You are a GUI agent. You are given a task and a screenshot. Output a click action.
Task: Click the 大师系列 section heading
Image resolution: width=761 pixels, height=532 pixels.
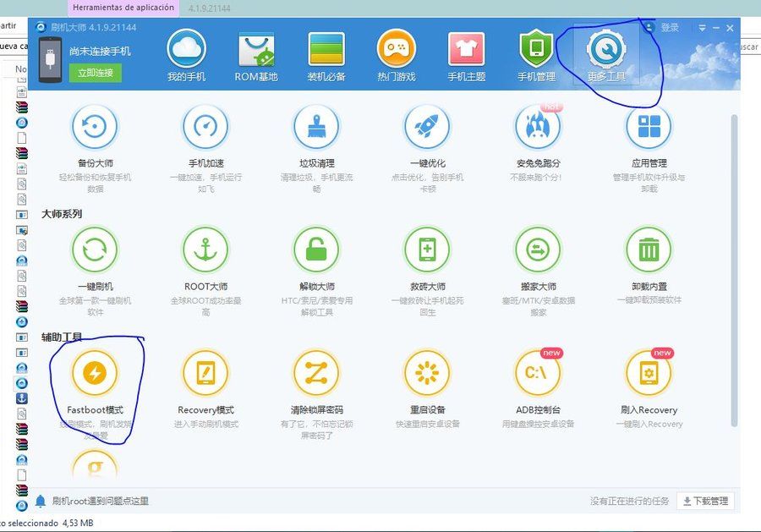point(62,214)
